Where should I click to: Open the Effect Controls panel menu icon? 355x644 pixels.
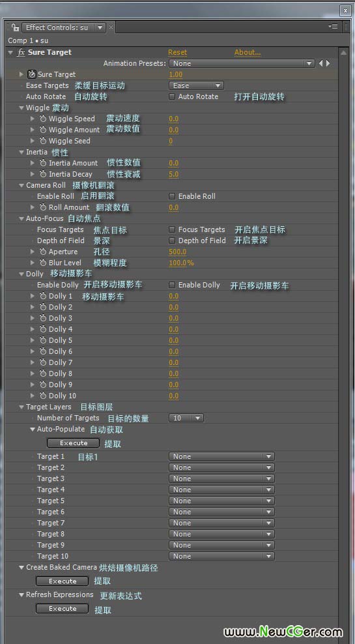click(x=333, y=27)
